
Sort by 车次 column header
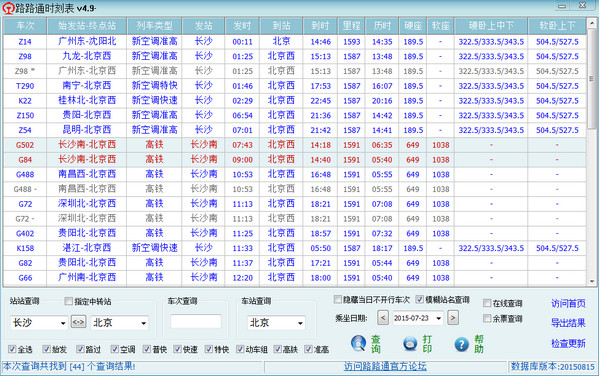click(x=25, y=26)
